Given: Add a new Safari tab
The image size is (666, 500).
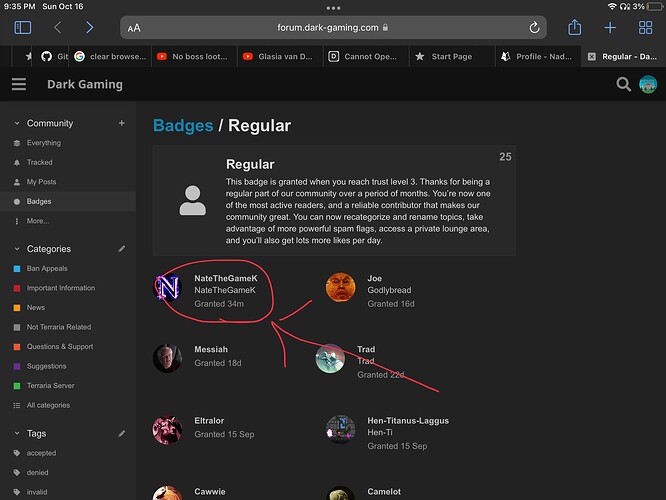Looking at the screenshot, I should coord(610,28).
